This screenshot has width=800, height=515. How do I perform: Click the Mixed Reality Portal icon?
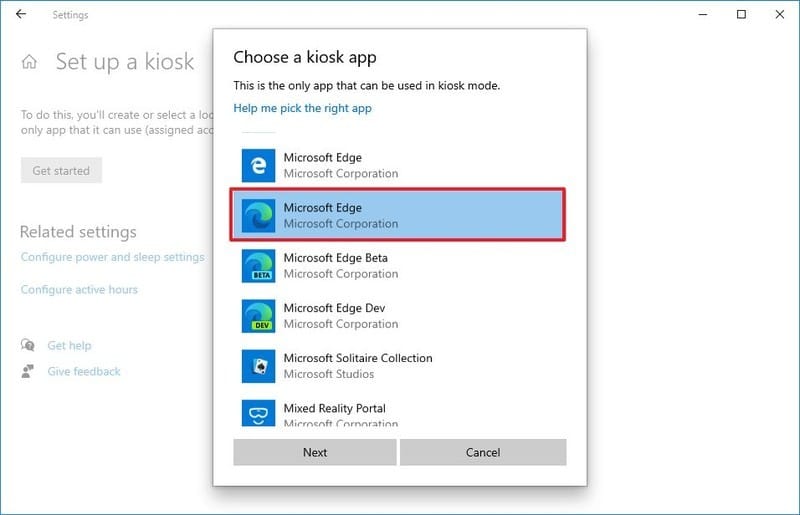258,412
